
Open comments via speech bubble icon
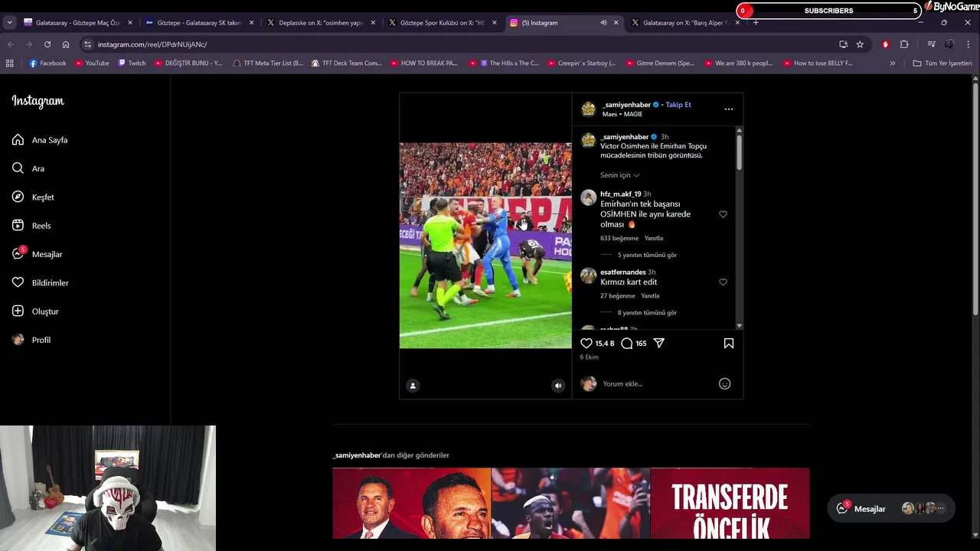(627, 344)
